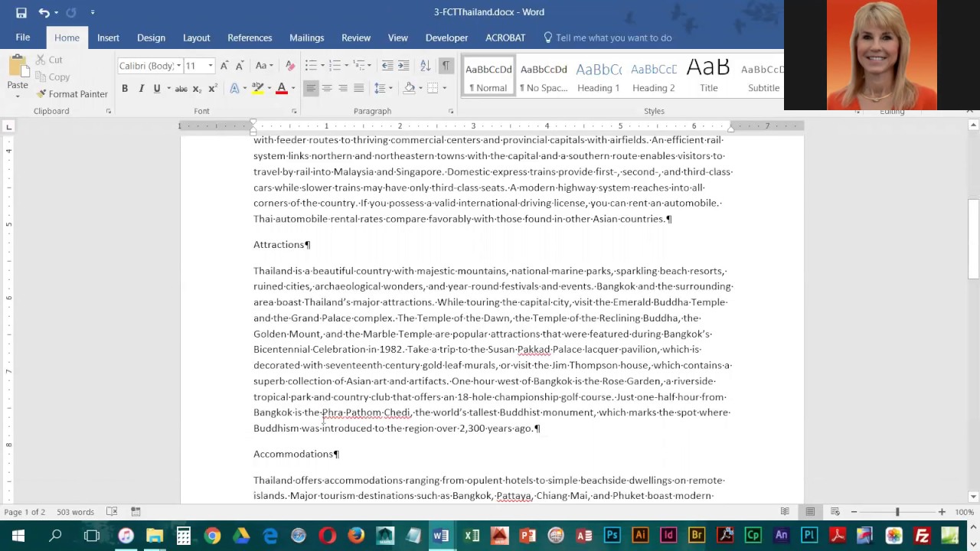Zoom in with the plus button

tap(942, 512)
